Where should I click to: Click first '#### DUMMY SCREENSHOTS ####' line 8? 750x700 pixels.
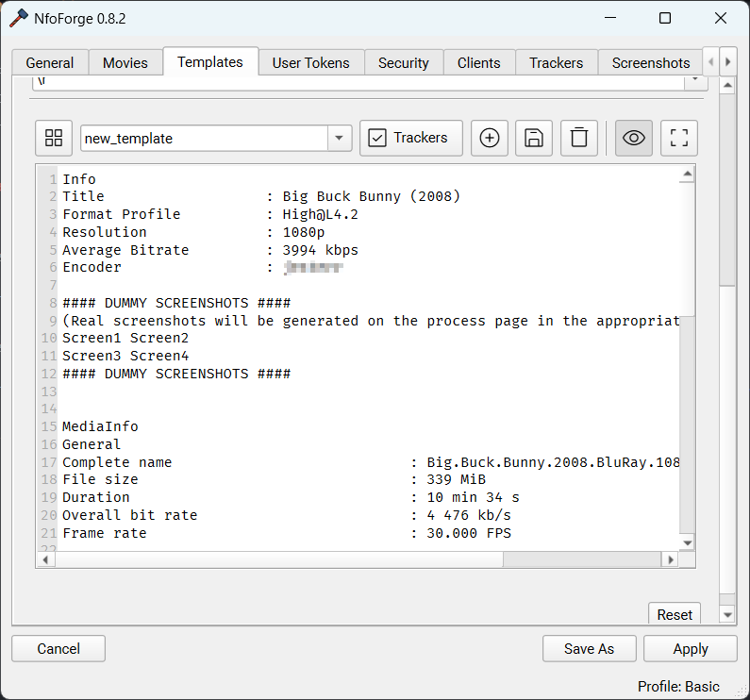coord(176,303)
